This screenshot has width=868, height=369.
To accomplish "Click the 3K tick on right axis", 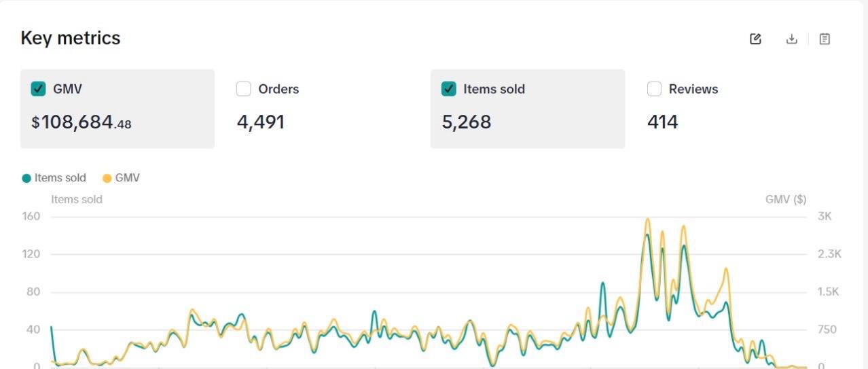I will point(825,216).
